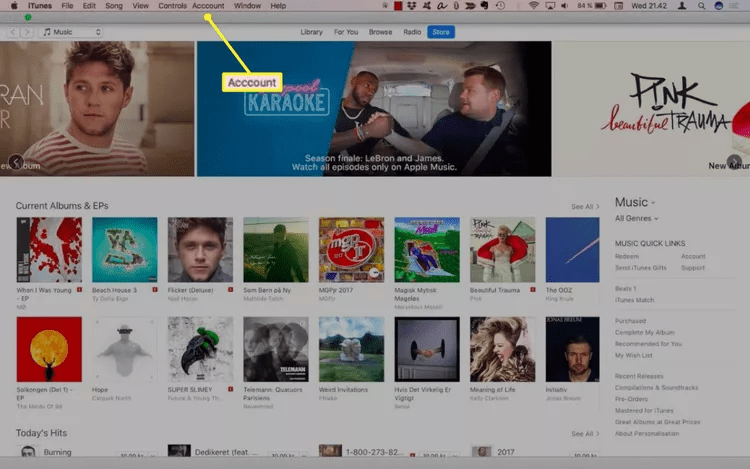Expand the Music category dropdown in sidebar
Screen dimensions: 750x469
[x=635, y=202]
